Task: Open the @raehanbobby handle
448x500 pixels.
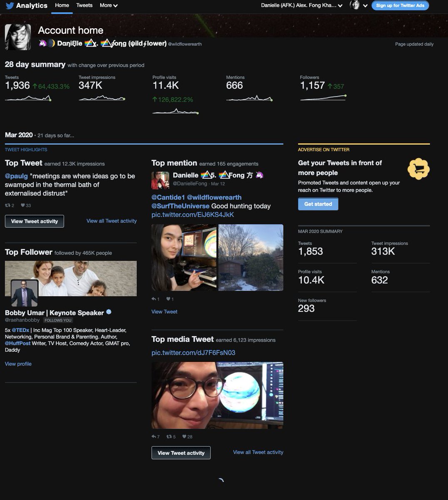Action: coord(22,320)
